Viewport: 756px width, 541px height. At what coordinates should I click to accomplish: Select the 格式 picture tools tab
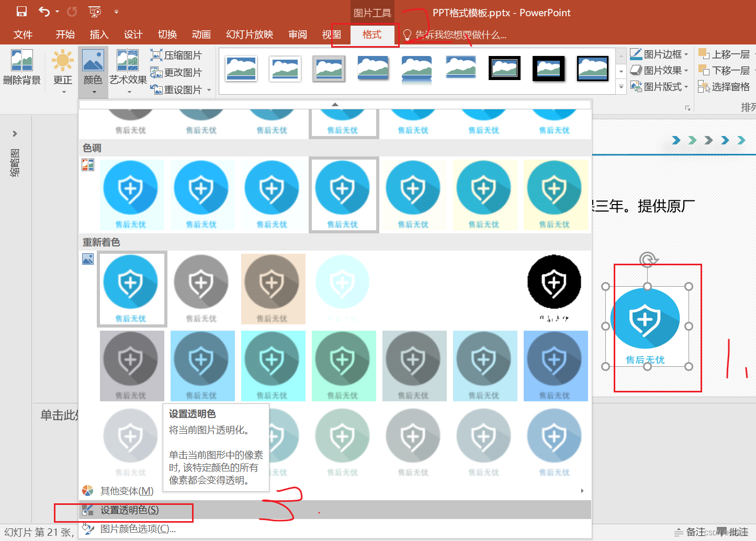point(371,35)
